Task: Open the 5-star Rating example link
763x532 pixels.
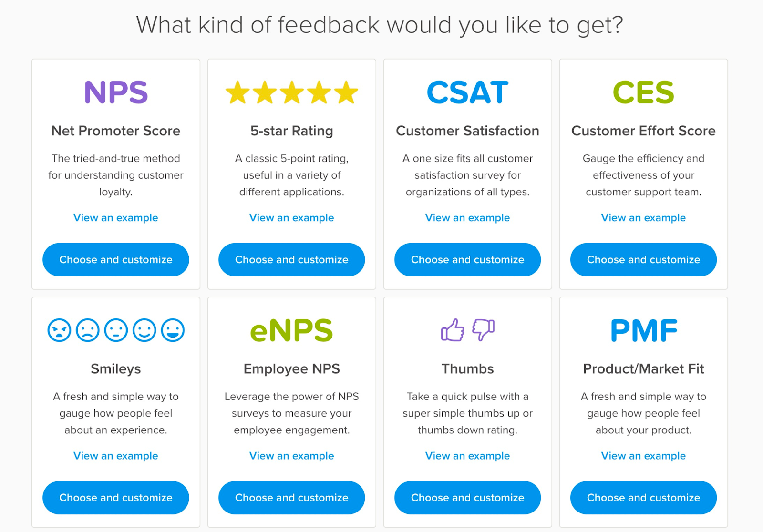Action: (x=292, y=218)
